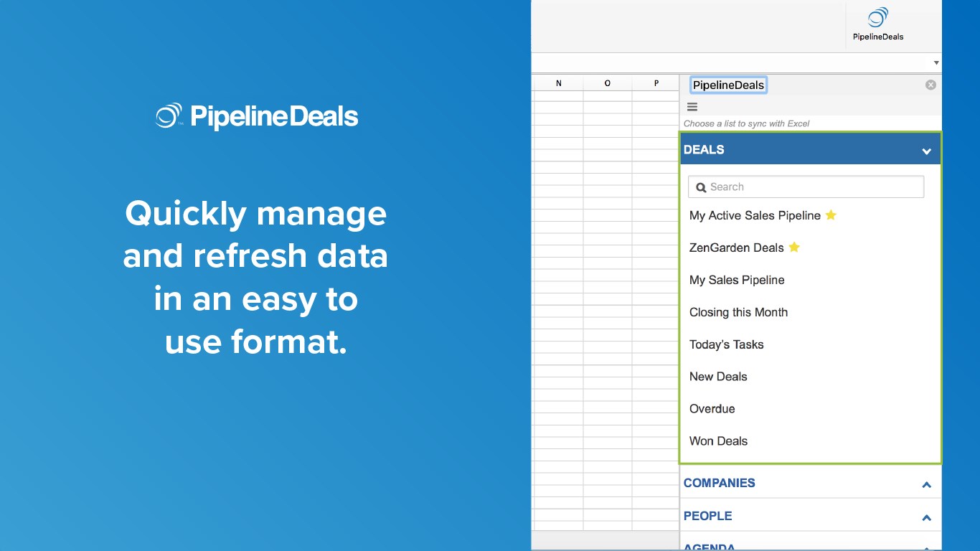Select column O header
This screenshot has width=980, height=551.
(x=608, y=83)
